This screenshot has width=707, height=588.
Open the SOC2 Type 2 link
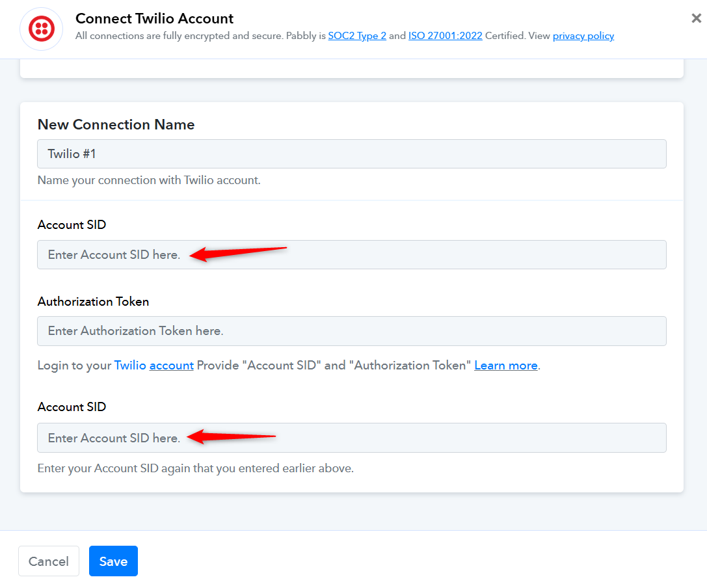coord(357,36)
